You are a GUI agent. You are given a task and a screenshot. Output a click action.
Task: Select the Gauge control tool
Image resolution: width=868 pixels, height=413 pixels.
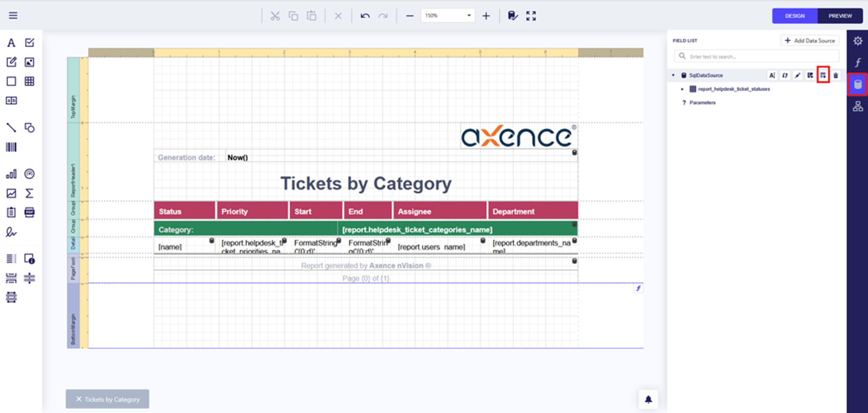[x=29, y=174]
